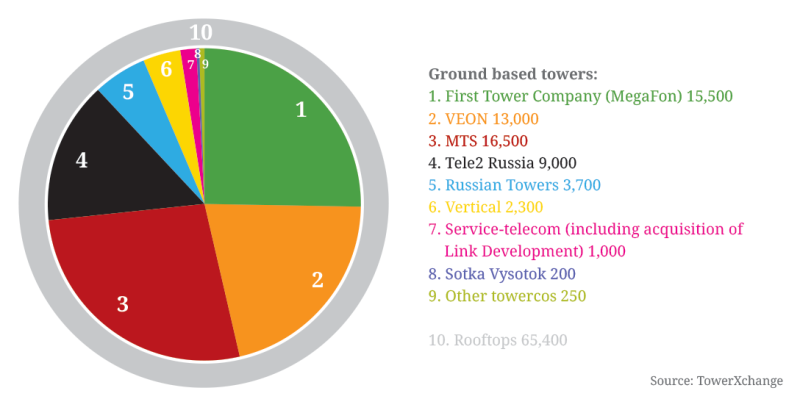Select legend entry 'MTS 16,500'
Screen dimensions: 800x410
point(478,141)
